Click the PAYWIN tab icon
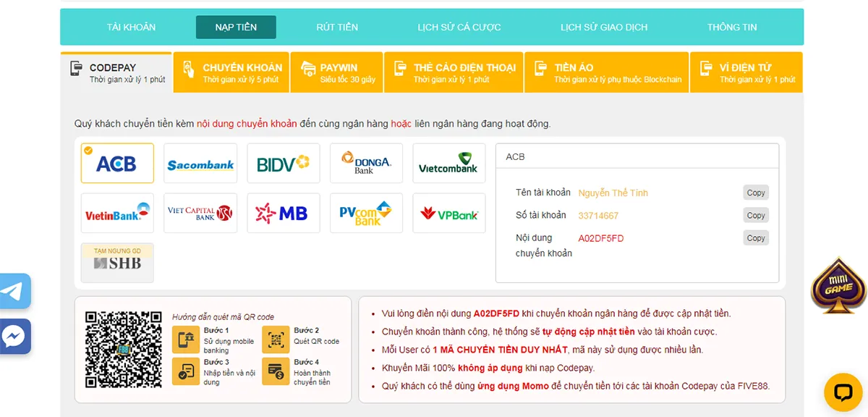868x417 pixels. 307,69
